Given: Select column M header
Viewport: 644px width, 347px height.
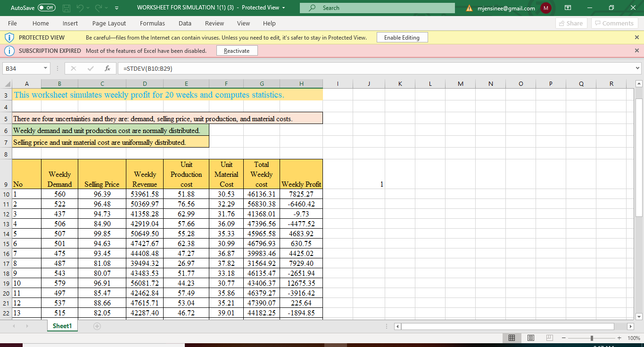Looking at the screenshot, I should pyautogui.click(x=460, y=84).
